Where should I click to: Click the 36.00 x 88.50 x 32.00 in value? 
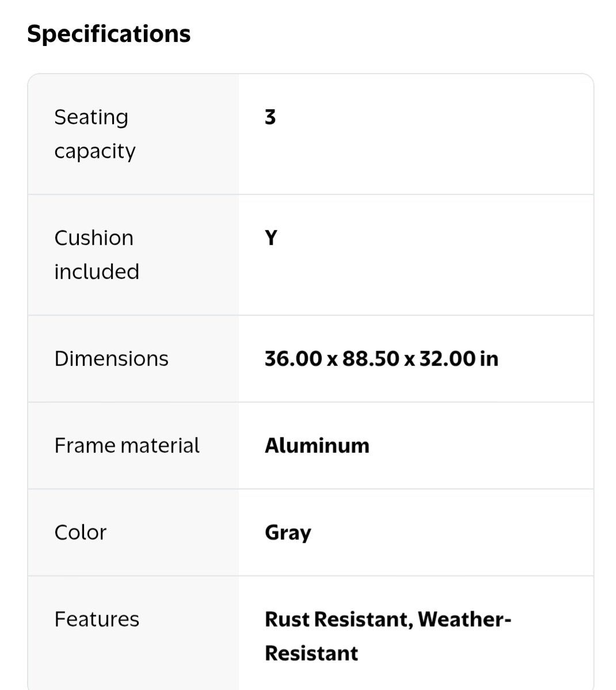[x=381, y=359]
